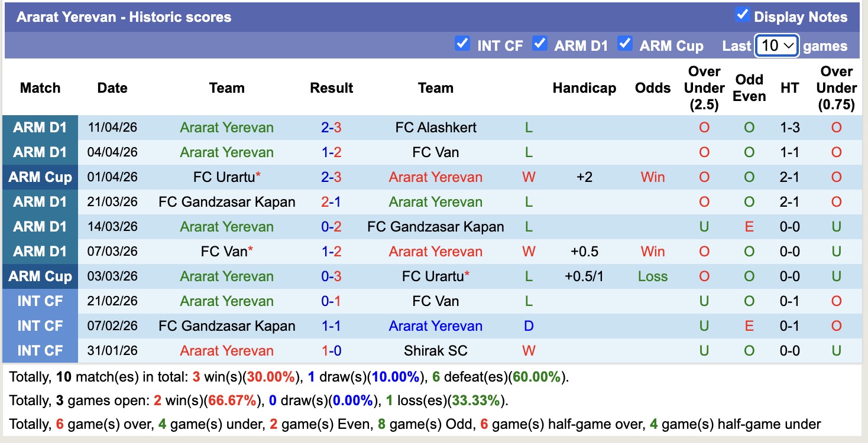The width and height of the screenshot is (868, 443).
Task: Click the ARM D1 label on the first row
Action: coord(40,127)
